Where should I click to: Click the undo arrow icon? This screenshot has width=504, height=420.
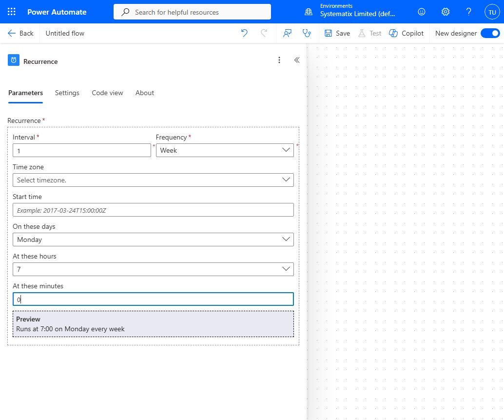pos(244,33)
